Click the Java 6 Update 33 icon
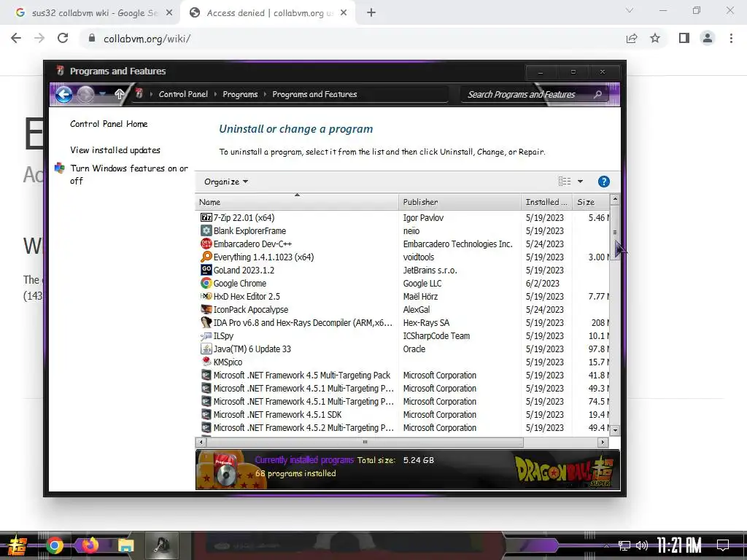 tap(206, 349)
